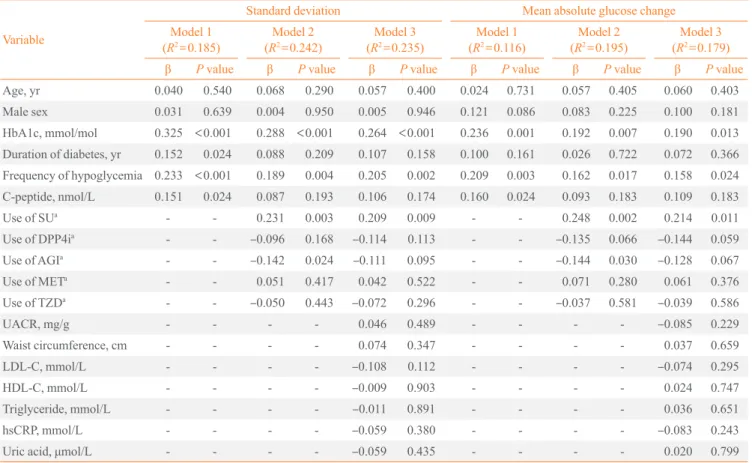
Task: Click the 0.639 value in Male sex row
Action: coord(217,112)
